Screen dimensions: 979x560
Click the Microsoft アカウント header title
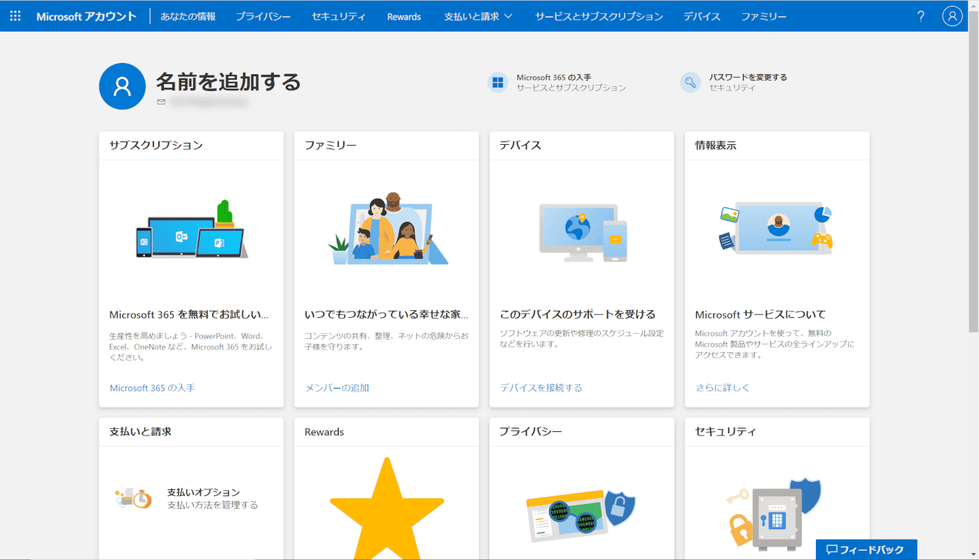pos(86,16)
